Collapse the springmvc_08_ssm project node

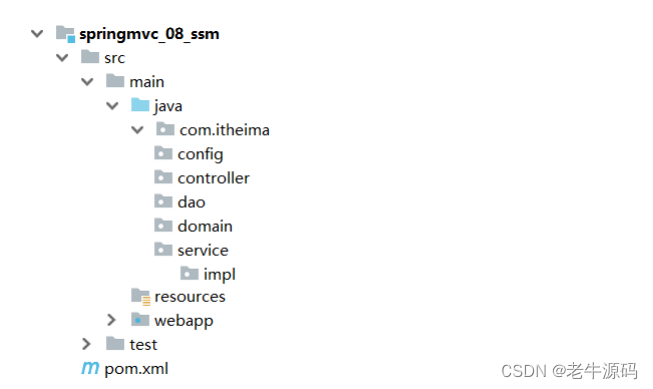coord(37,33)
